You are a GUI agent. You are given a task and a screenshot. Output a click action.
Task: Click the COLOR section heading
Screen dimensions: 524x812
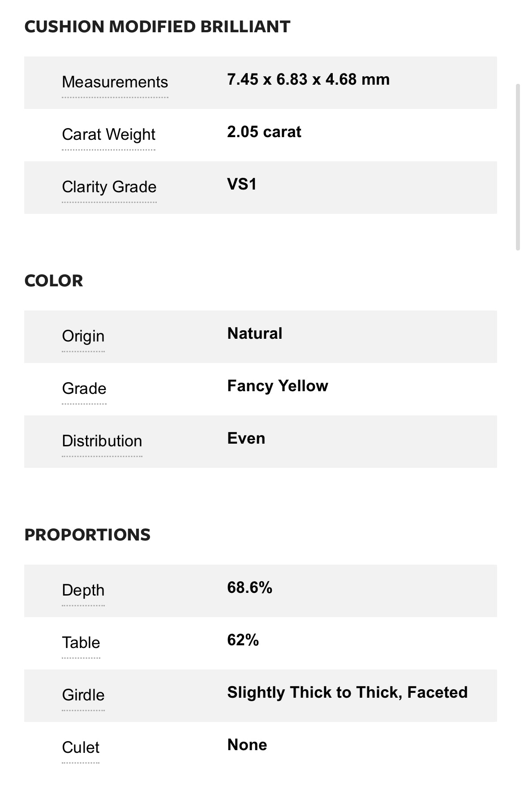54,281
